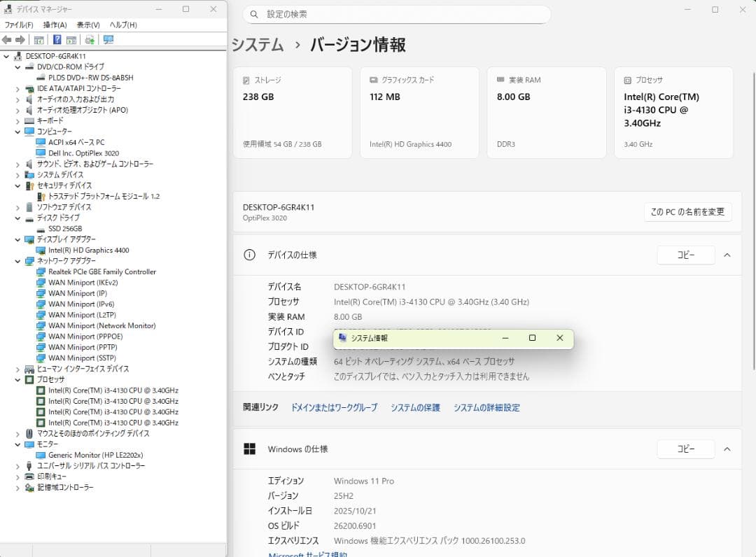This screenshot has width=756, height=557.
Task: Collapse the ネットワーク アダプター branch
Action: [x=17, y=261]
